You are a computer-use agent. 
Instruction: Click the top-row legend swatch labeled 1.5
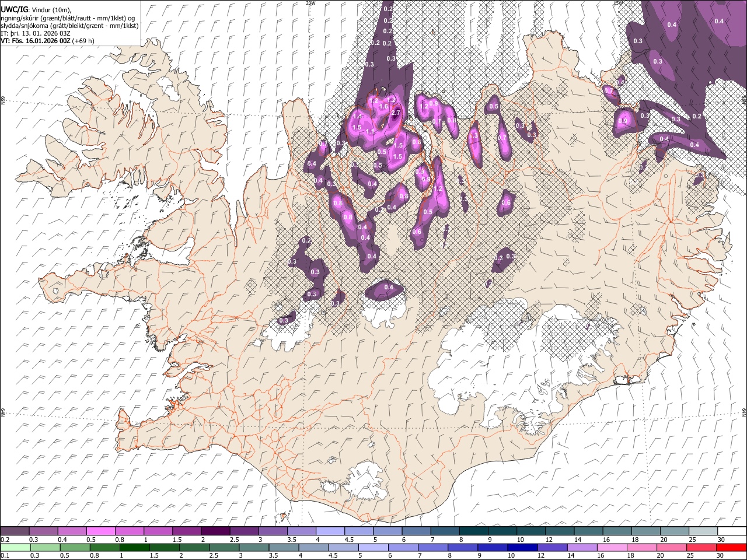point(186,531)
